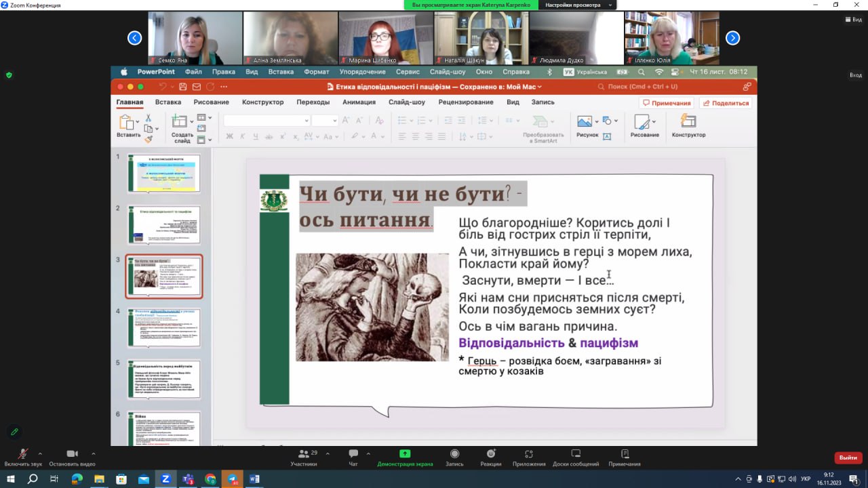Open the Переходы ribbon tab

(x=313, y=102)
